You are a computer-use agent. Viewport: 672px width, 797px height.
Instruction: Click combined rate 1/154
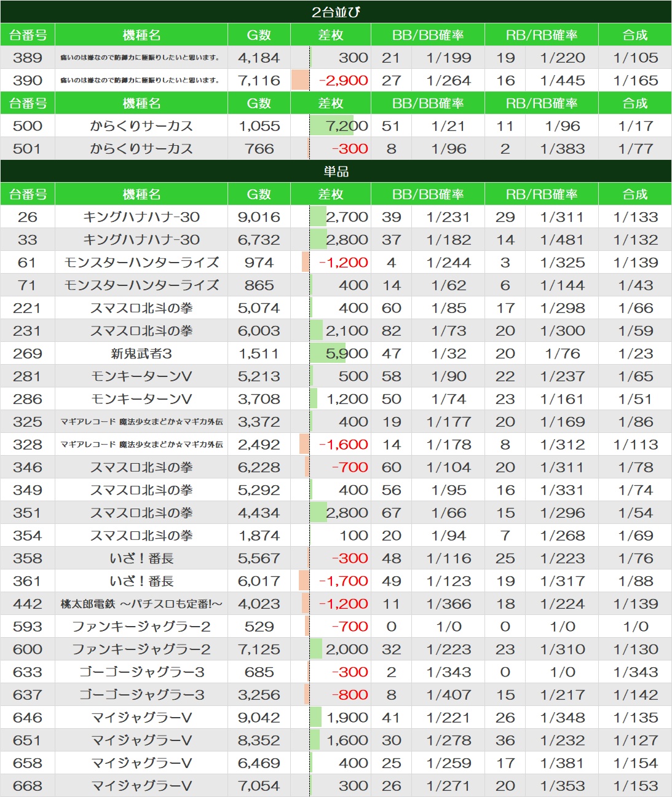point(636,763)
